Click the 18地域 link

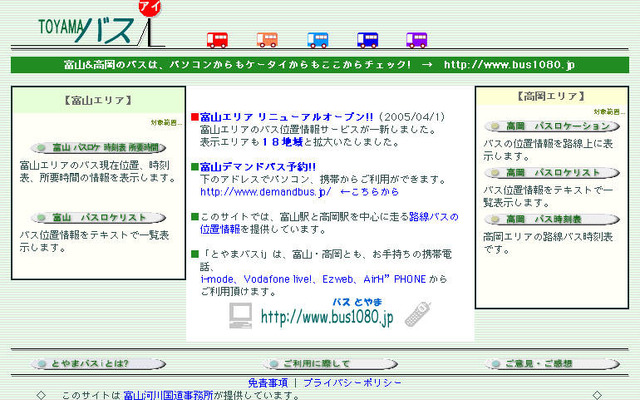282,142
